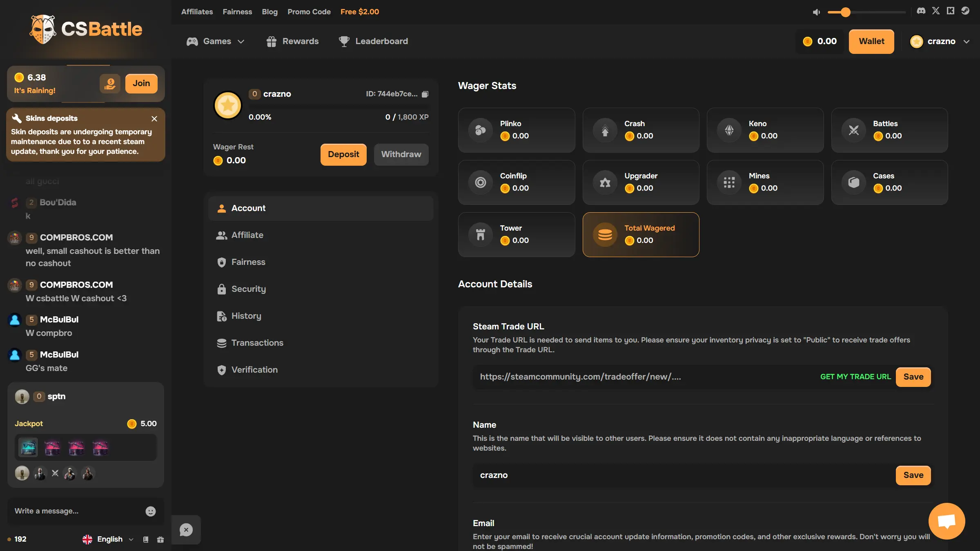Collapse the chat panel

(x=186, y=530)
